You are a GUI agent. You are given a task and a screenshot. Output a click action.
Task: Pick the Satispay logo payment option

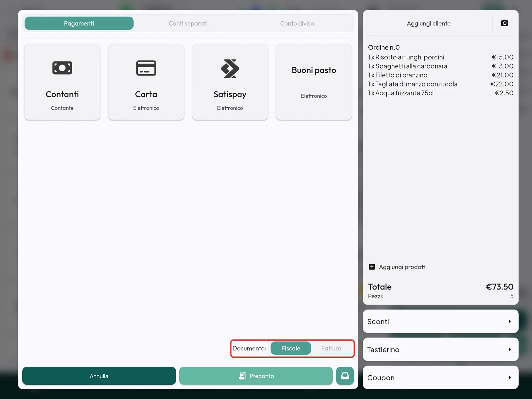point(230,69)
